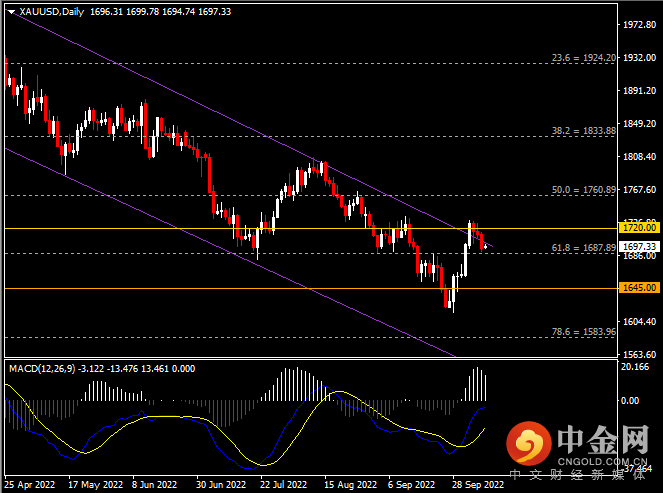The width and height of the screenshot is (663, 493).
Task: Click the 1932.00 price axis value
Action: coord(640,58)
